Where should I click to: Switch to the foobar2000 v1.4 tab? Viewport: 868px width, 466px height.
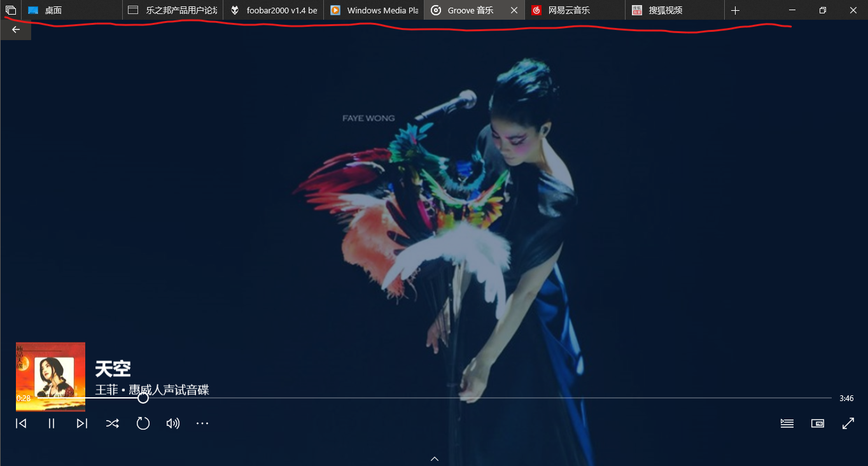[x=273, y=10]
